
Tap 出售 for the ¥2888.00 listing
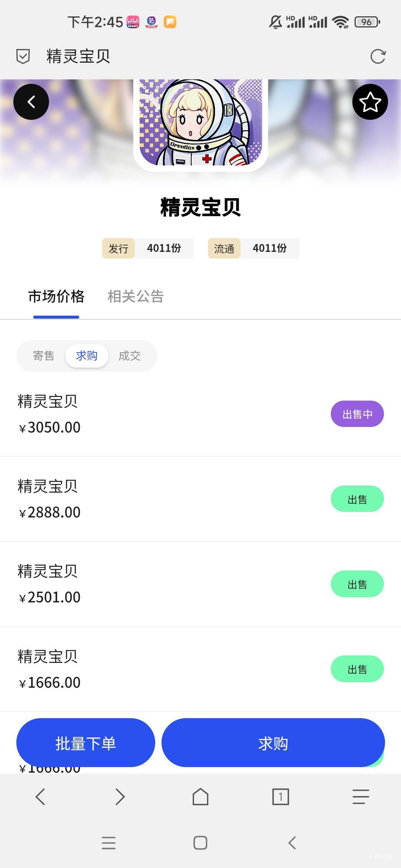click(357, 499)
